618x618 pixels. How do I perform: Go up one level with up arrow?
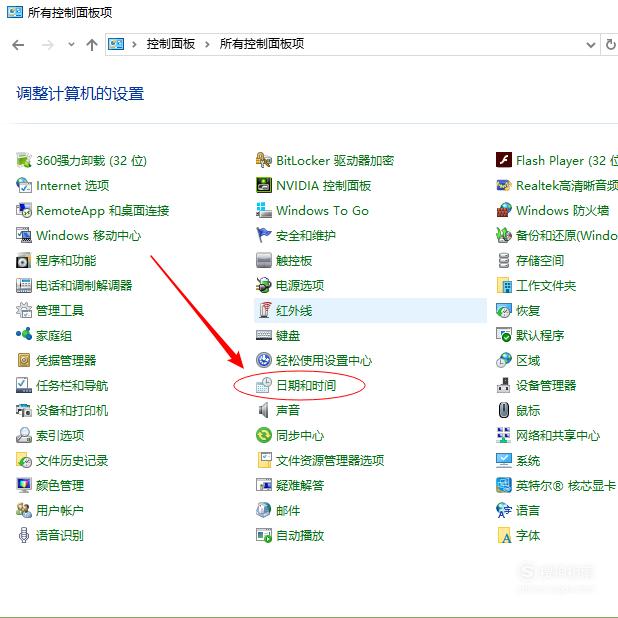92,45
